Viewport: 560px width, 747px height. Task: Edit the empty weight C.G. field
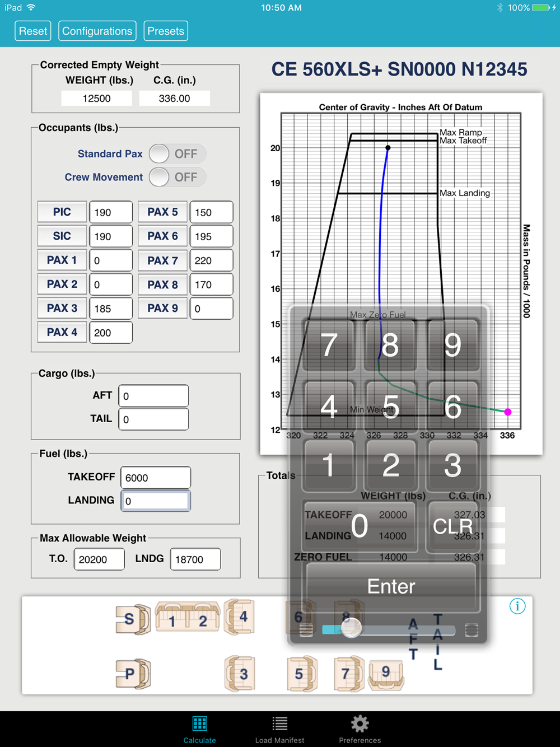click(x=175, y=99)
